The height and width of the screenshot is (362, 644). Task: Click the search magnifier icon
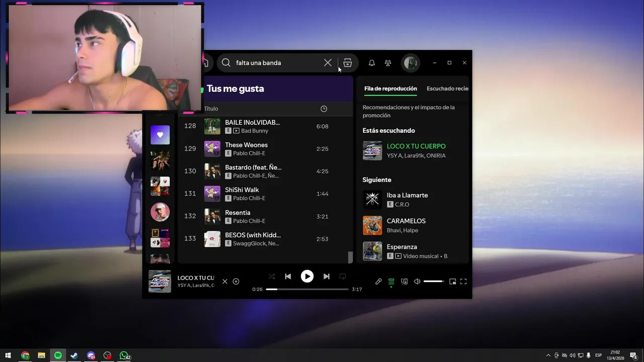point(226,63)
